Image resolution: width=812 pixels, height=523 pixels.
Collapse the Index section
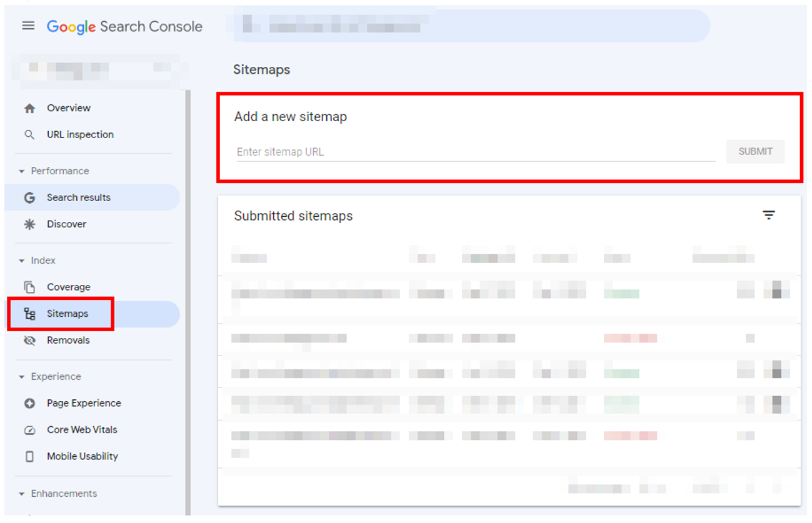point(22,261)
